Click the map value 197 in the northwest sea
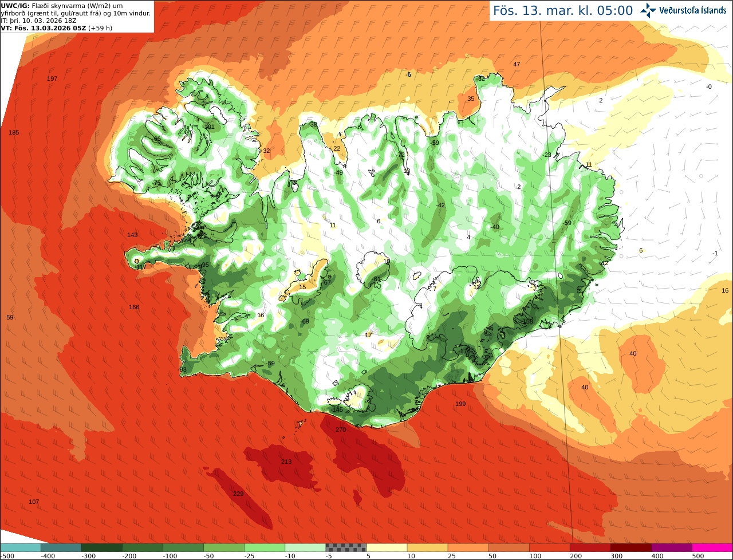 click(52, 78)
